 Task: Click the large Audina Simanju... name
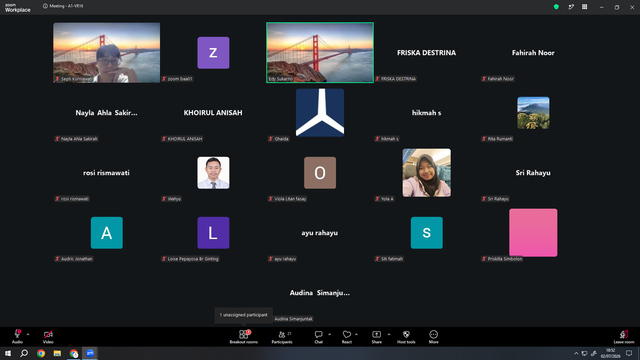pyautogui.click(x=320, y=293)
